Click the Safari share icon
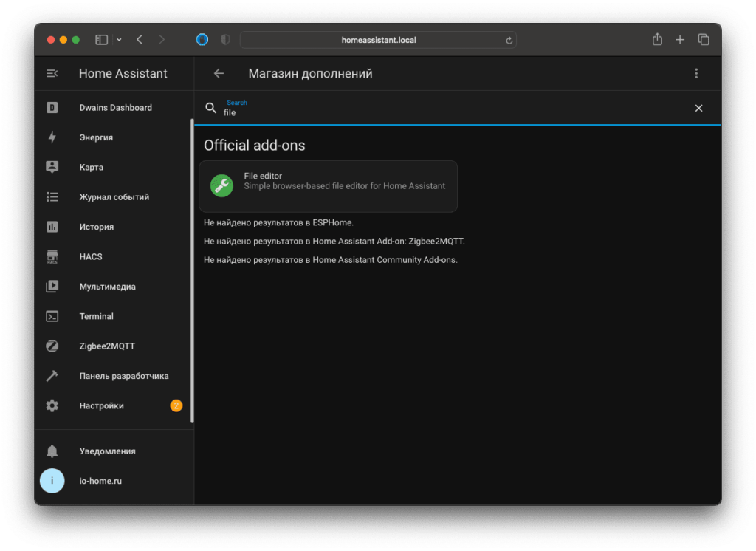Screen dimensions: 756x551 657,39
